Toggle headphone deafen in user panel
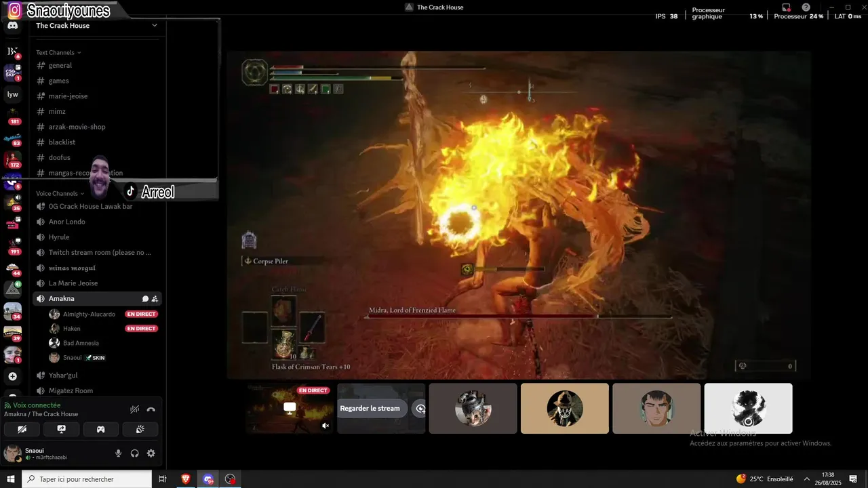The width and height of the screenshot is (868, 488). click(134, 453)
